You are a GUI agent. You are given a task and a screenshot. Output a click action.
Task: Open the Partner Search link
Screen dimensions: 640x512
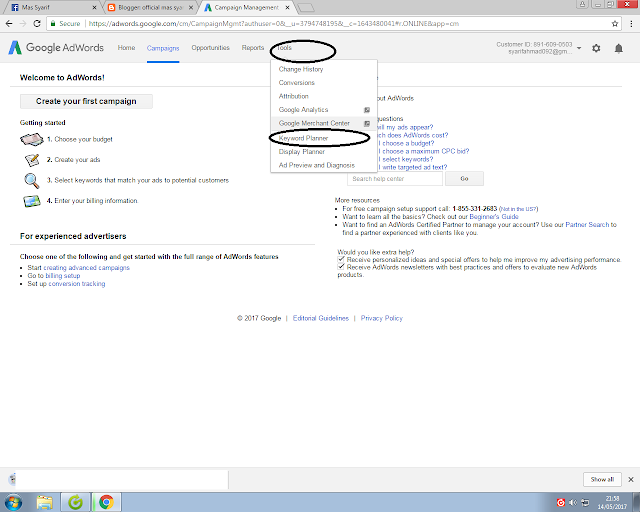click(587, 225)
